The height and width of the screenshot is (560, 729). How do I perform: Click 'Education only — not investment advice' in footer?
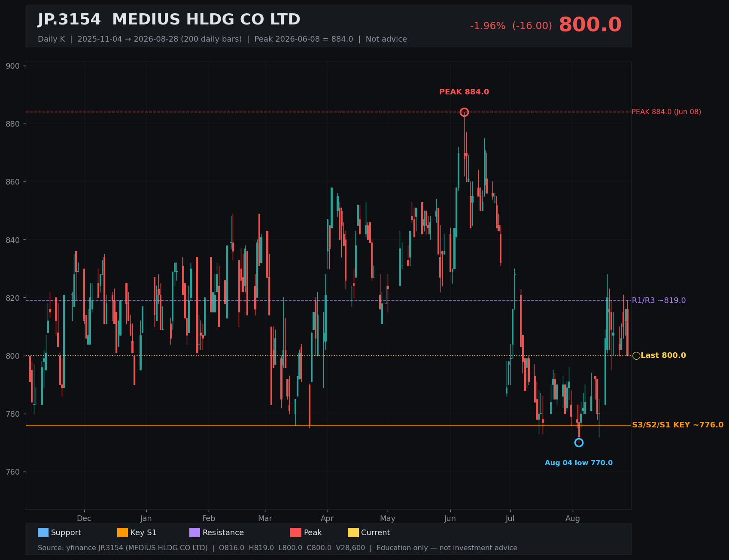447,548
